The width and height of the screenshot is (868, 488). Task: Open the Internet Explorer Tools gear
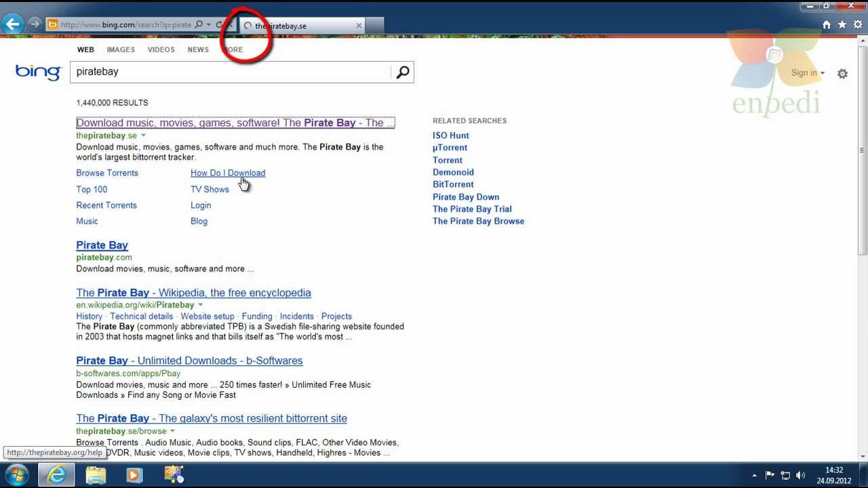click(858, 24)
